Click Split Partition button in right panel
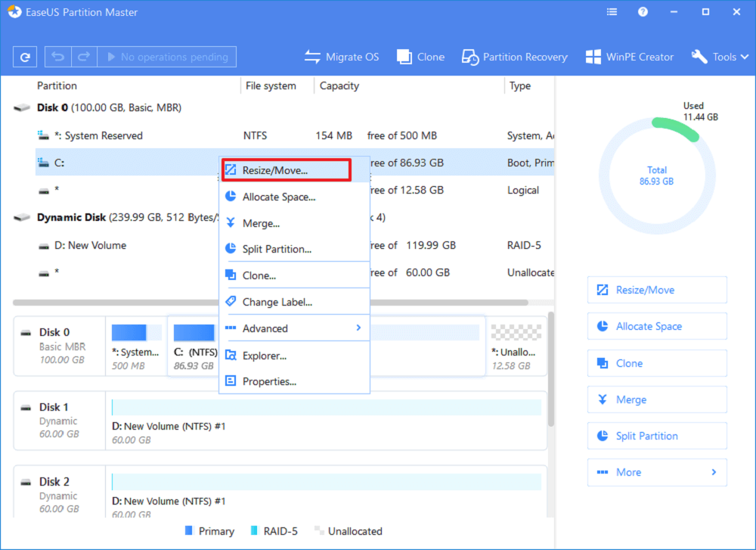 pos(657,436)
